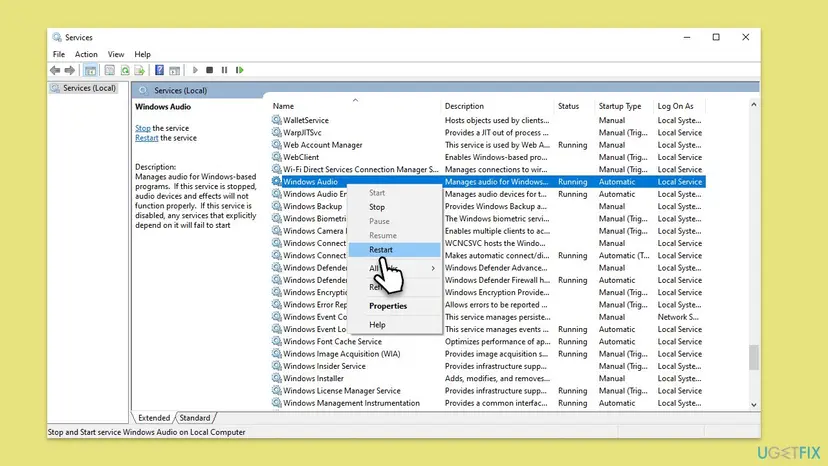Open the Help menu in menu bar
Image resolution: width=828 pixels, height=466 pixels.
point(142,54)
